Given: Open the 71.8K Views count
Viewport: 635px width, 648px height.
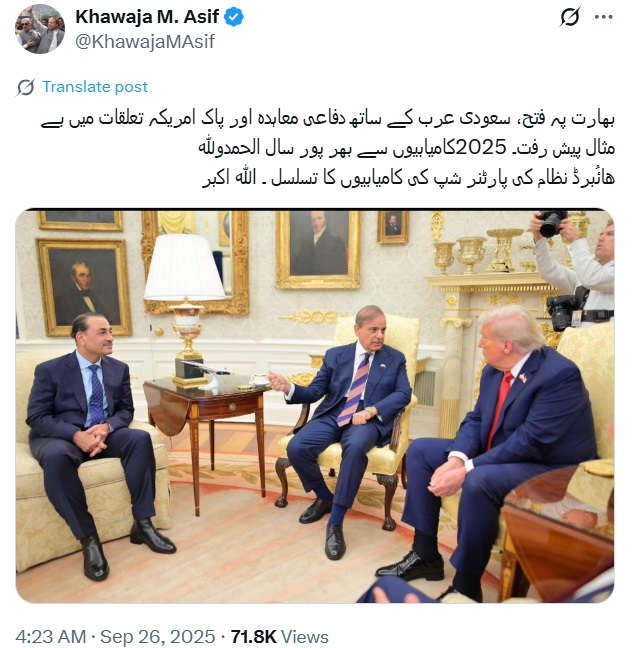Looking at the screenshot, I should (x=280, y=636).
